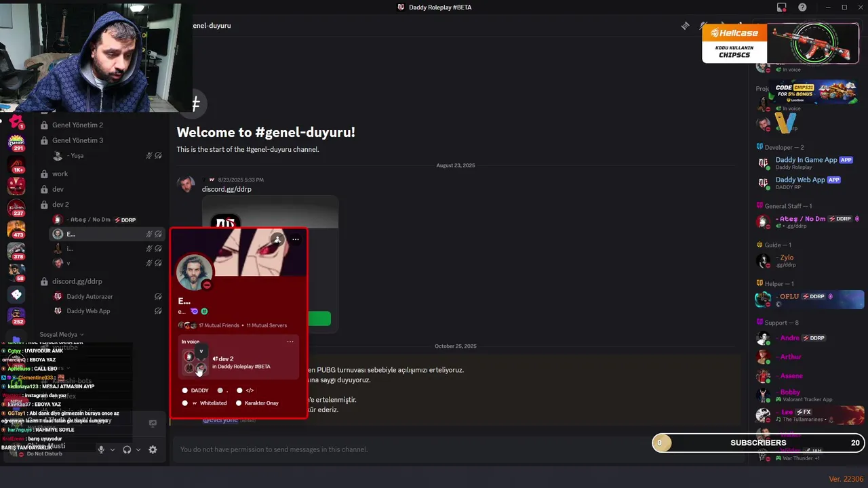868x488 pixels.
Task: Select the DADDY role tag
Action: [x=195, y=390]
